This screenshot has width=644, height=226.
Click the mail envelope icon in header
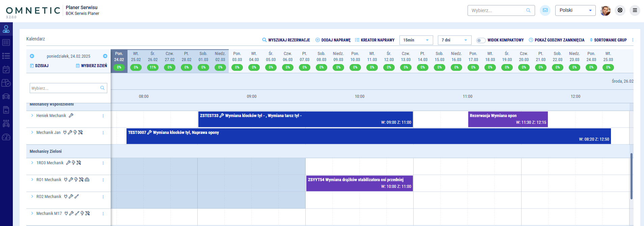click(545, 10)
